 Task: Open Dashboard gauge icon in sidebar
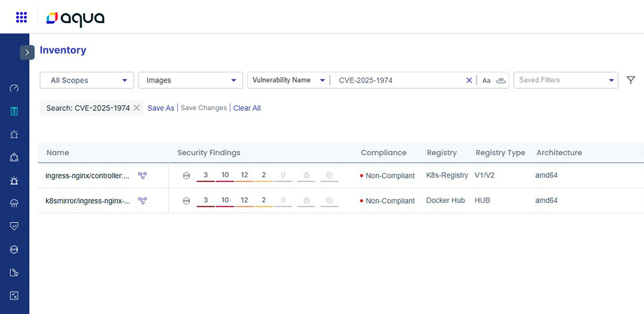(x=14, y=88)
